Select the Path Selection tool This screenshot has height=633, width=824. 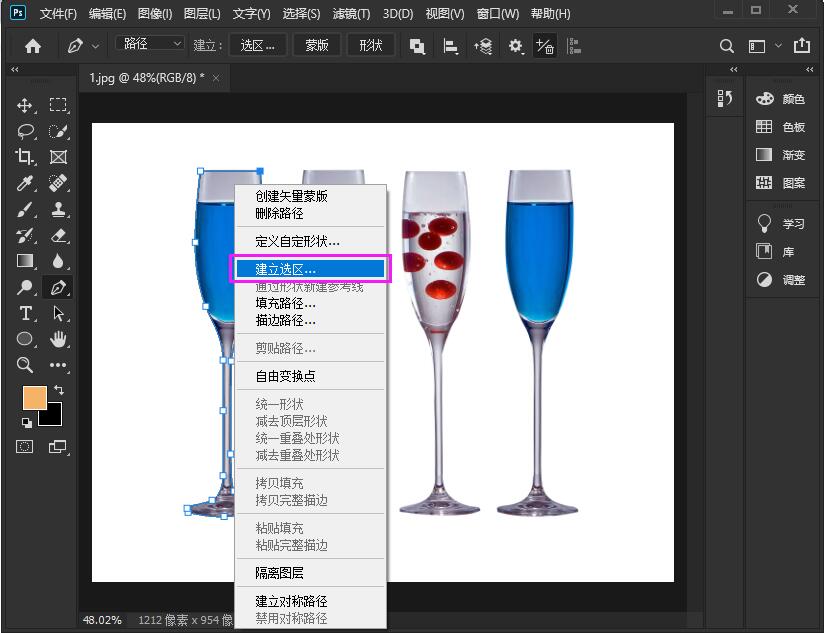tap(58, 313)
